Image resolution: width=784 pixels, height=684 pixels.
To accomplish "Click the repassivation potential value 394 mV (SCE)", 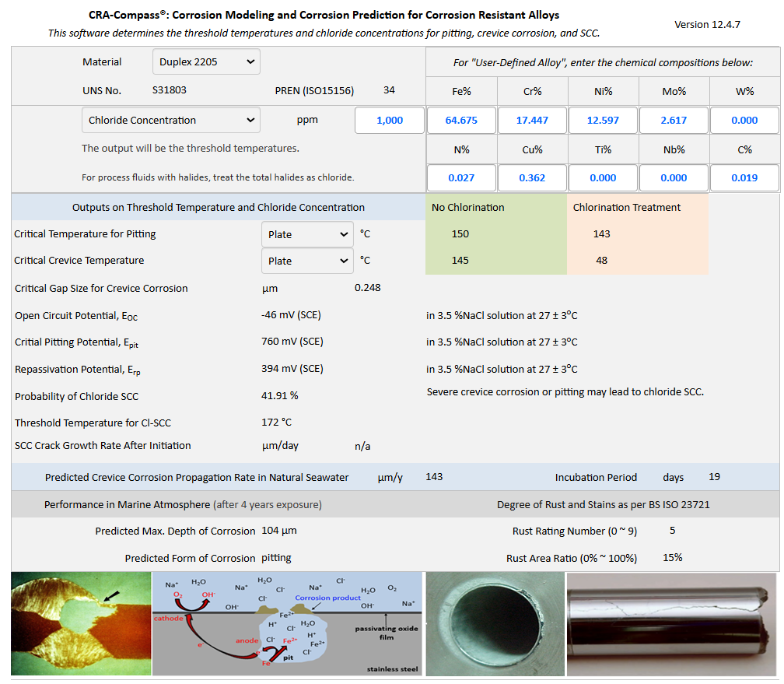I will pyautogui.click(x=292, y=368).
